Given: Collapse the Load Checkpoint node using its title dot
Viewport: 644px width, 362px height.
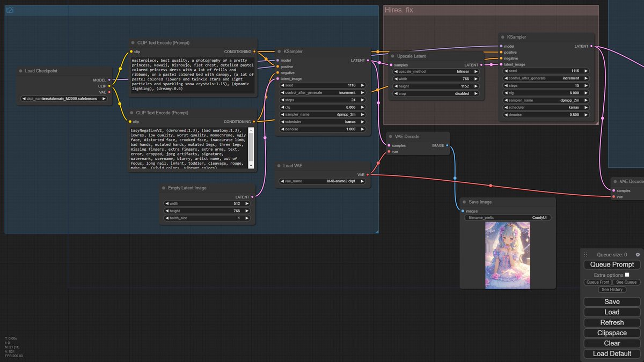Looking at the screenshot, I should [x=21, y=71].
